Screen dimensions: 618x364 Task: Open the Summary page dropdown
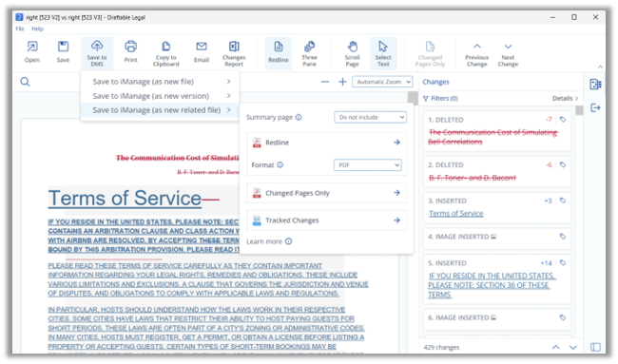pos(370,118)
